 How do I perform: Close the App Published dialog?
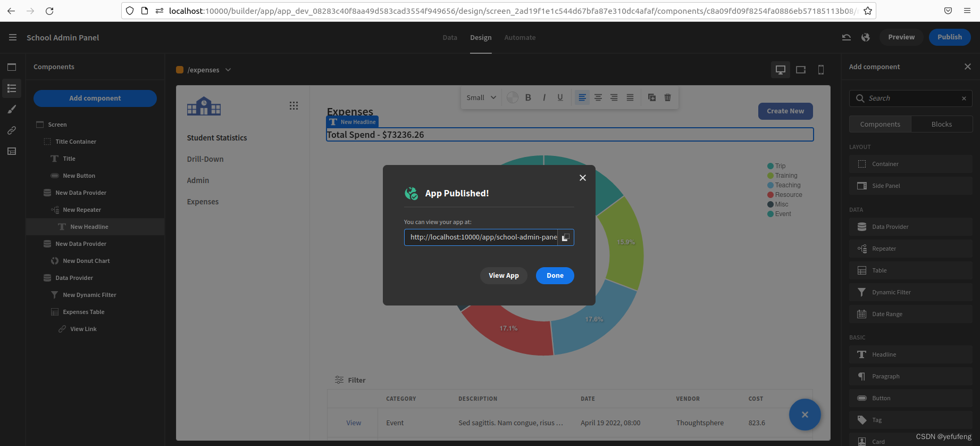pyautogui.click(x=583, y=178)
